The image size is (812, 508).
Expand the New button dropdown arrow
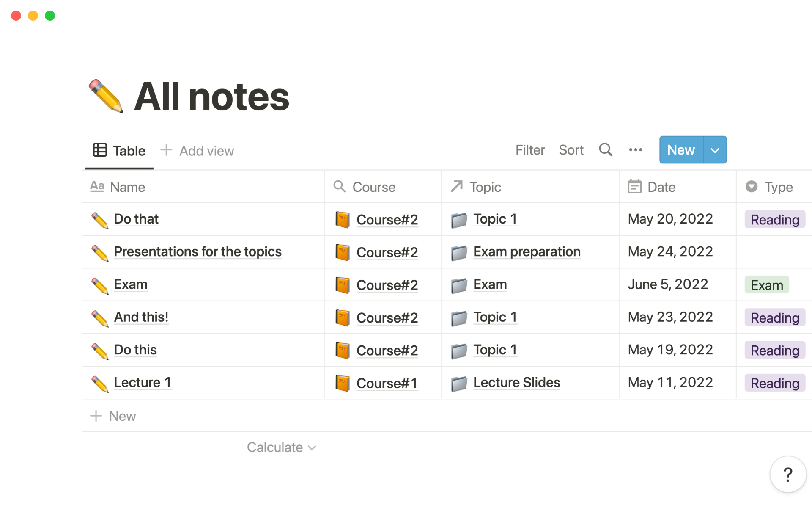[715, 150]
